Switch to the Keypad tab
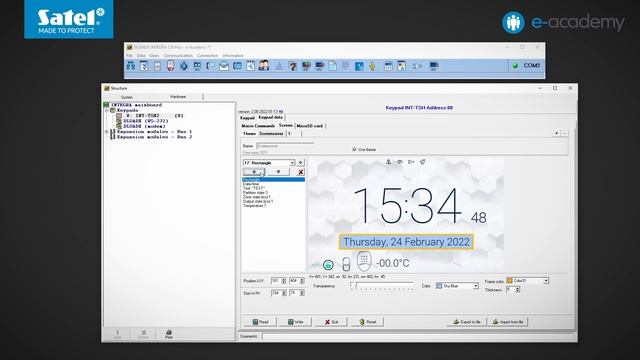 (247, 118)
